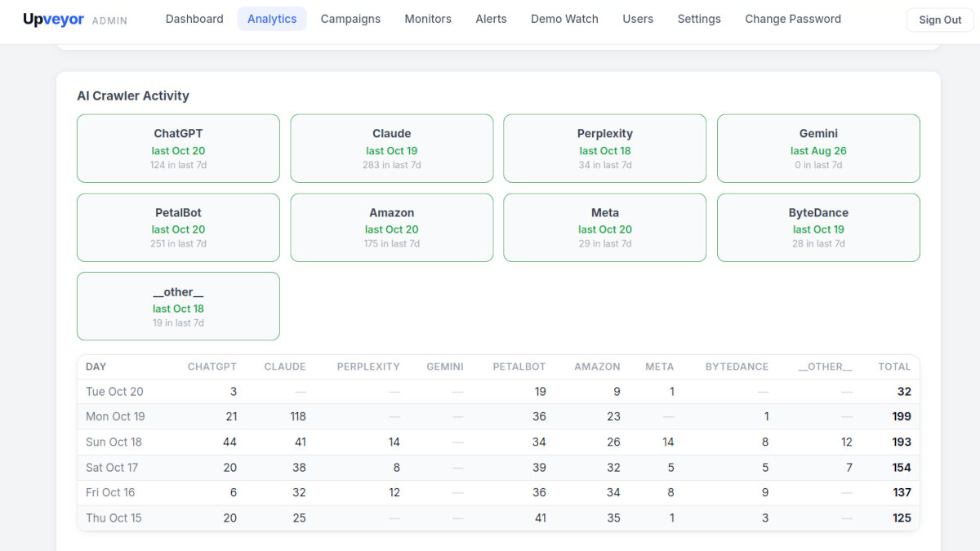The width and height of the screenshot is (980, 551).
Task: Navigate to Demo Watch
Action: point(564,19)
